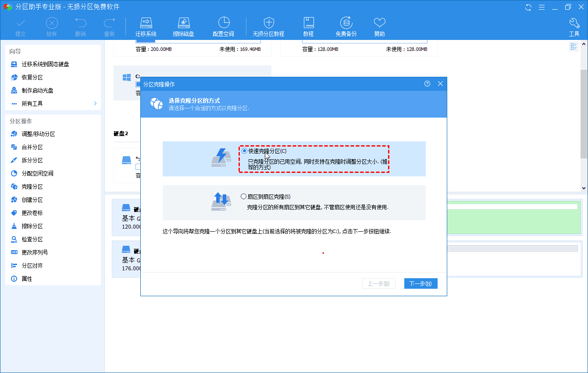Close the 分区克隆操作 dialog

(x=441, y=84)
